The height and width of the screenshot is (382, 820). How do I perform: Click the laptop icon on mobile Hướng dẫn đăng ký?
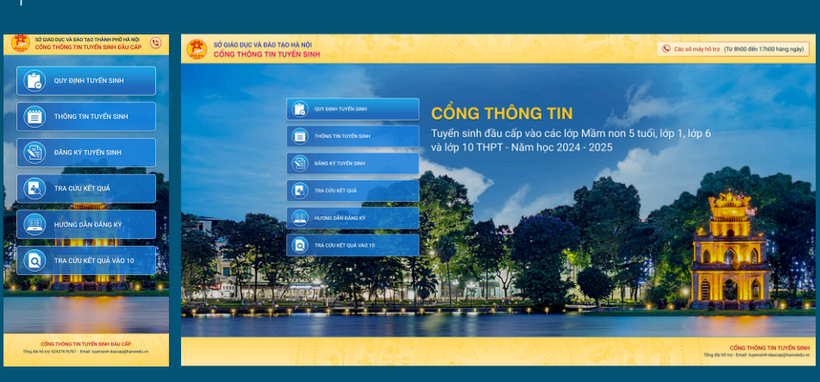click(x=35, y=224)
